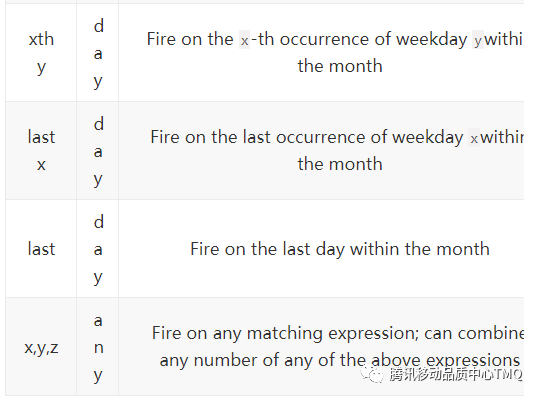This screenshot has width=539, height=398.
Task: Click the inline code "y" after "weekday"
Action: point(478,40)
